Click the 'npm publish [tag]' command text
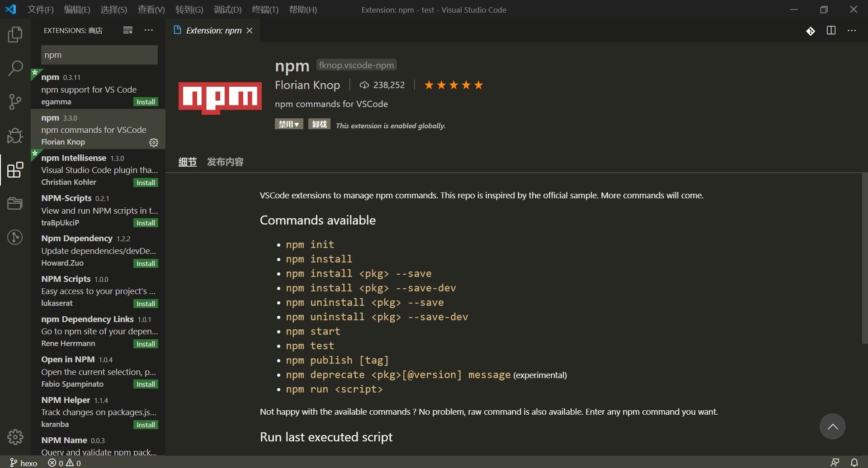The image size is (868, 468). 337,360
